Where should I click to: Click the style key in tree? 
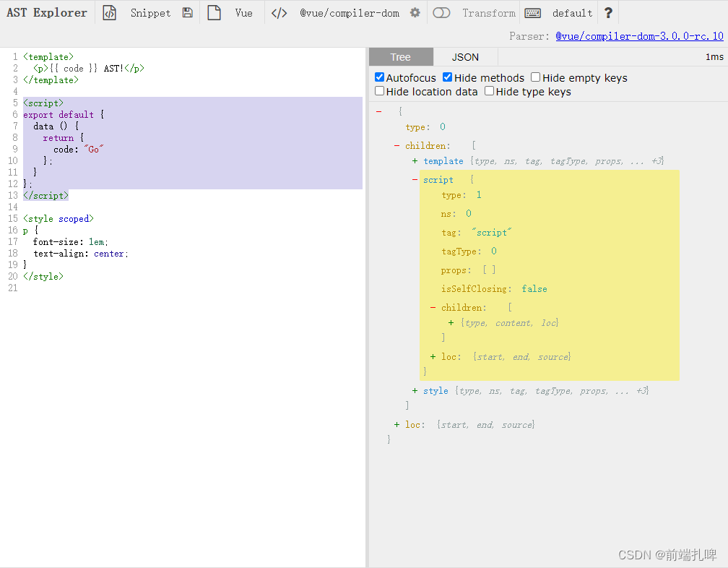[435, 390]
